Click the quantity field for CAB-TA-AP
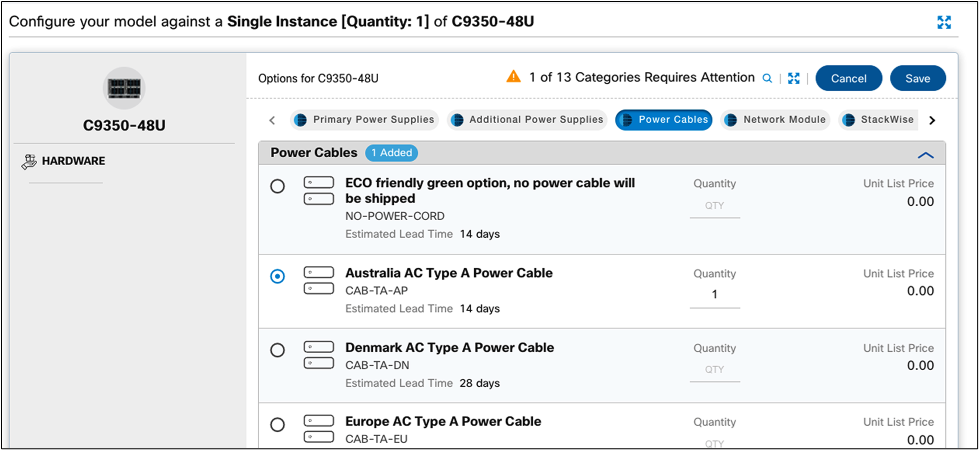 coord(715,295)
